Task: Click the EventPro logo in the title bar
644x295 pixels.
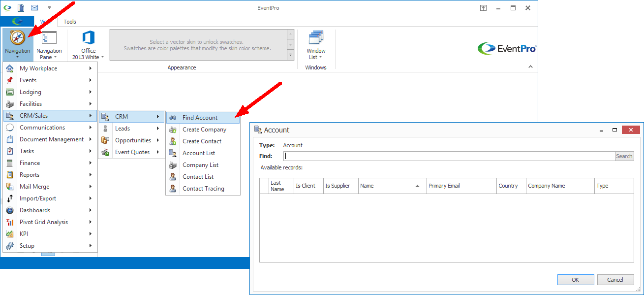Action: coord(7,8)
